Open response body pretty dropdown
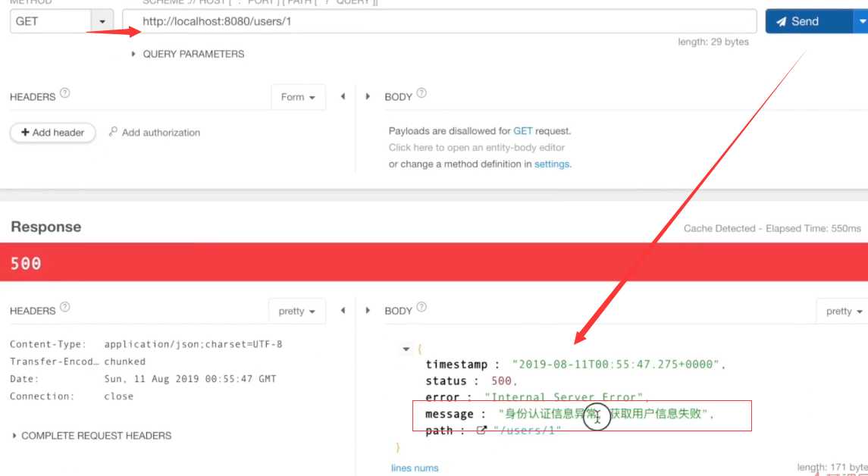 click(x=844, y=311)
